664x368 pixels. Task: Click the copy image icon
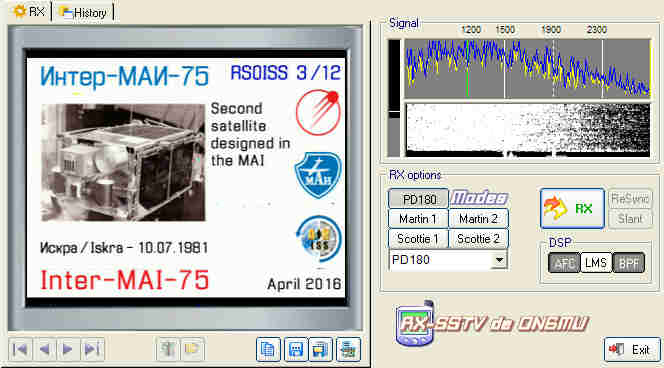click(268, 349)
